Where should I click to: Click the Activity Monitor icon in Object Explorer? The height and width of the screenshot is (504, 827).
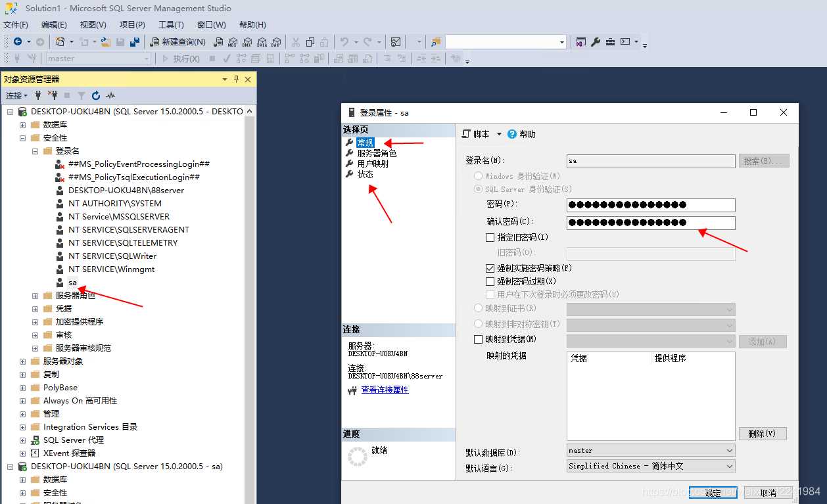tap(110, 95)
